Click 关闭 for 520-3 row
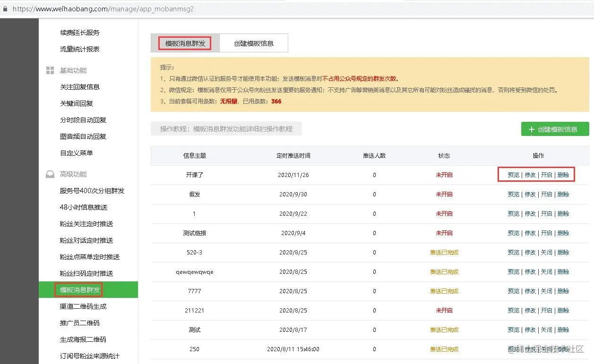Screen dimensions: 594x364 (x=547, y=252)
